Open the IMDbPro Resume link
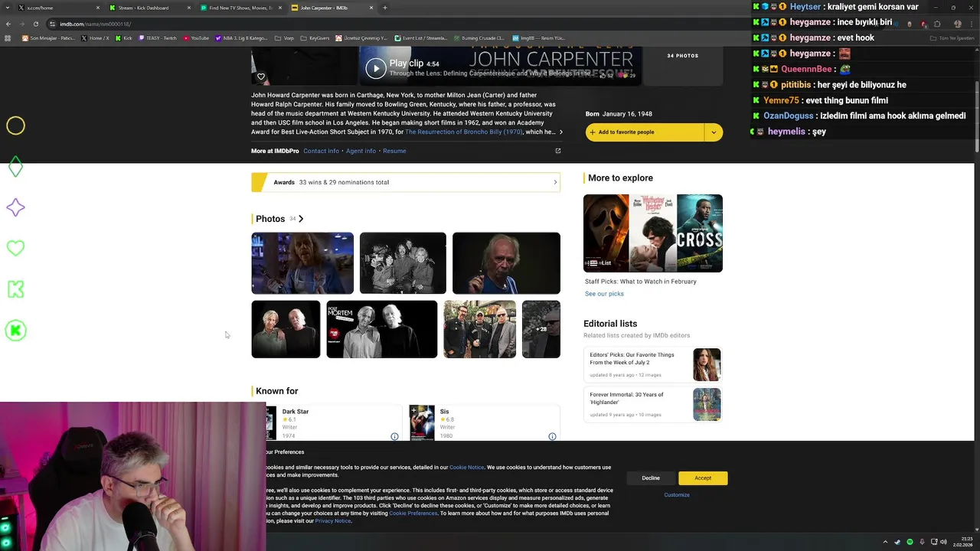The width and height of the screenshot is (980, 551). click(x=394, y=151)
